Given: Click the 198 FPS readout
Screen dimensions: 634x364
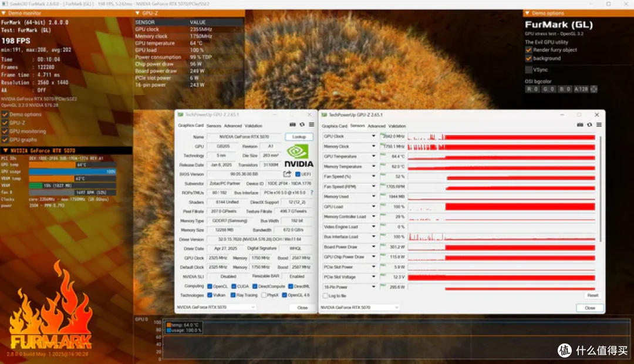Looking at the screenshot, I should click(16, 41).
